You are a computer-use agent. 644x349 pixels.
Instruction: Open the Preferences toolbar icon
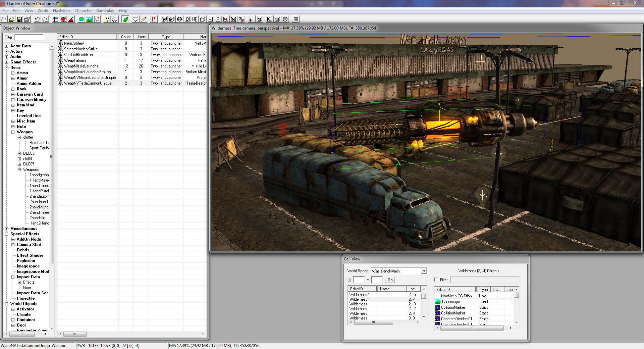tap(27, 19)
